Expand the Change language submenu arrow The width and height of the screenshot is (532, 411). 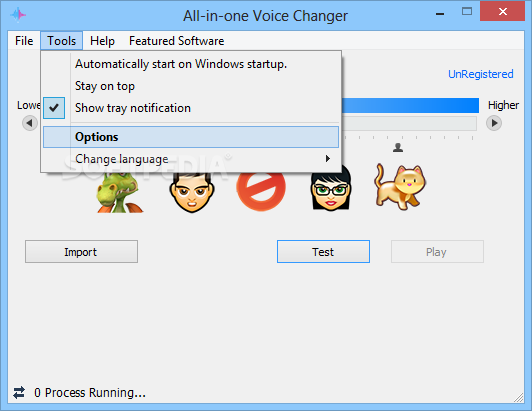click(x=327, y=158)
